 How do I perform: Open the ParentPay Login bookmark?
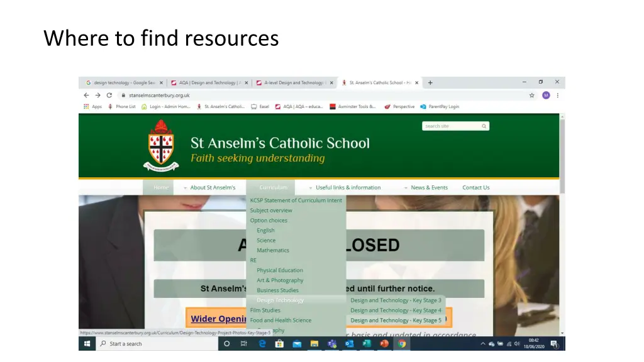(x=443, y=107)
